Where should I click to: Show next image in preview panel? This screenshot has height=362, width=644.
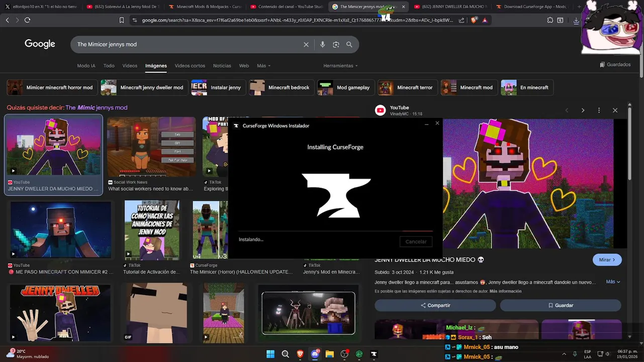(x=583, y=110)
